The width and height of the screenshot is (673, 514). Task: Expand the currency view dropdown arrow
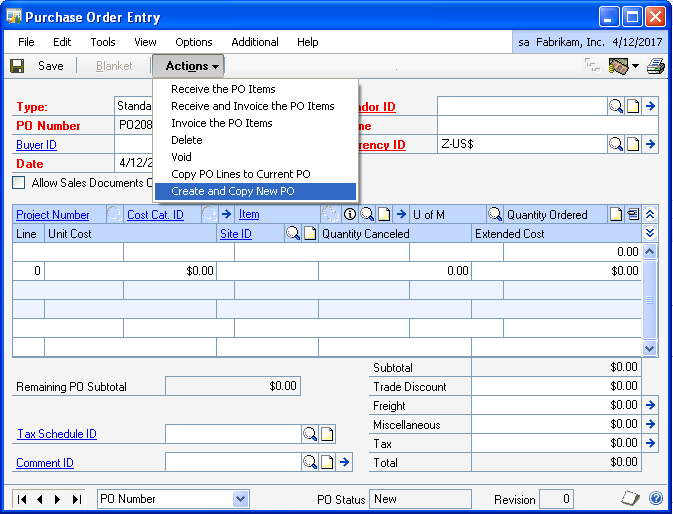pyautogui.click(x=635, y=66)
